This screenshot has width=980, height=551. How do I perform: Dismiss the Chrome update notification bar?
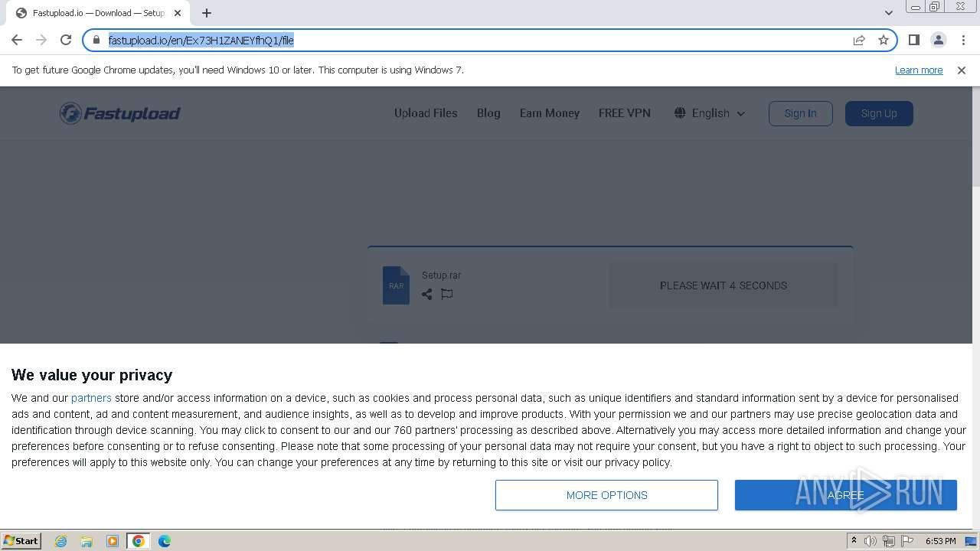pos(962,70)
